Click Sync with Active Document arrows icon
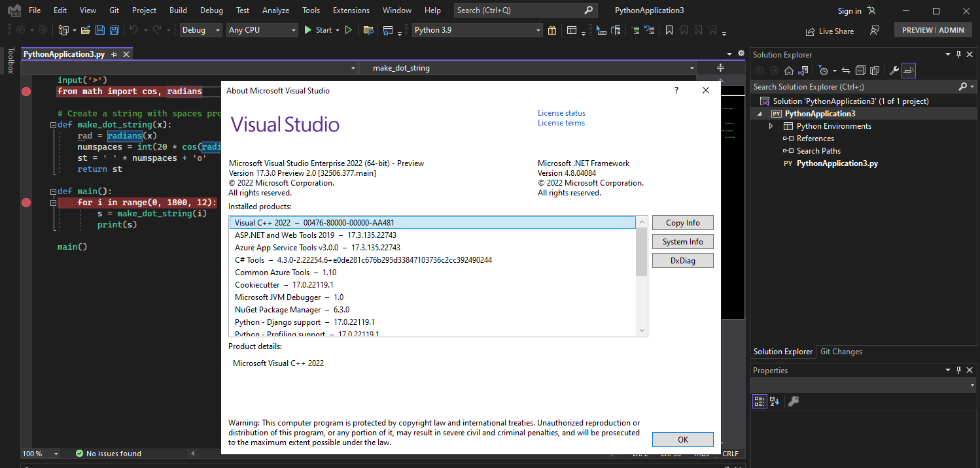 [845, 71]
